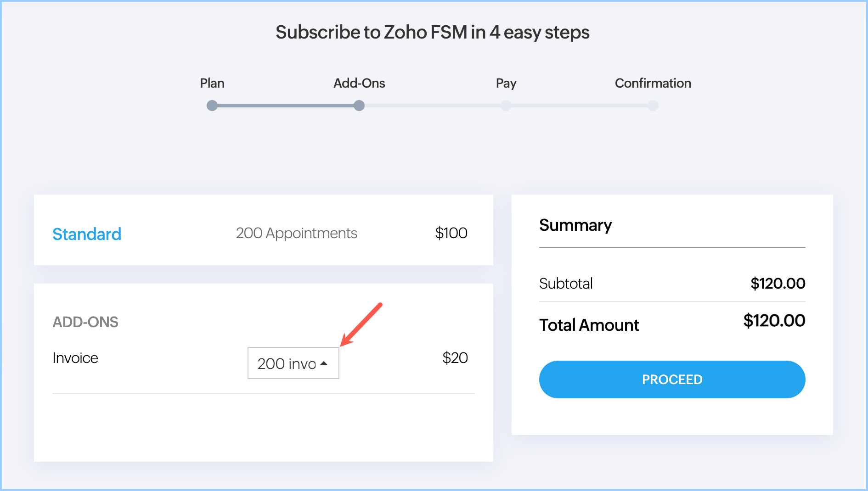Screen dimensions: 868x491
Task: Click the Subtotal $120.00 amount
Action: [x=778, y=284]
